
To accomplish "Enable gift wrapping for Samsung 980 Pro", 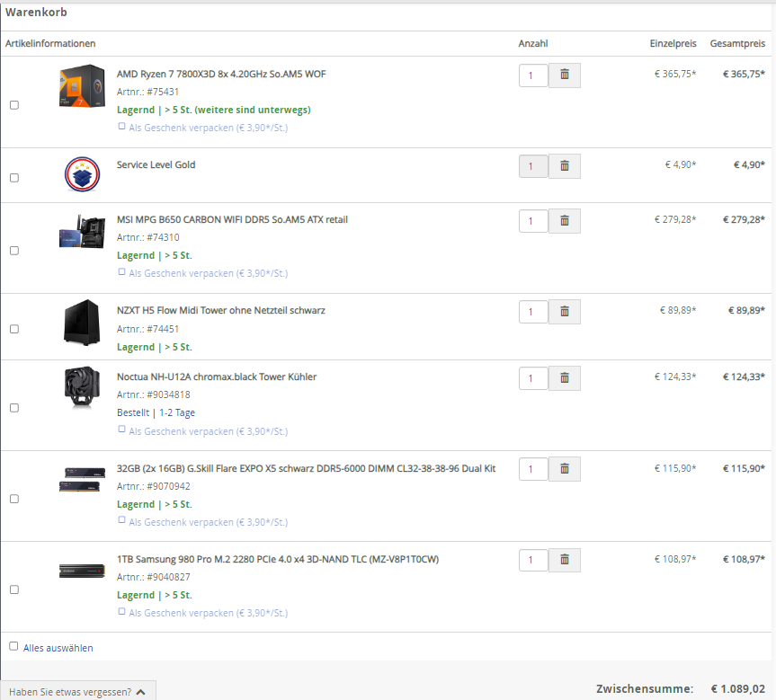I will click(121, 611).
